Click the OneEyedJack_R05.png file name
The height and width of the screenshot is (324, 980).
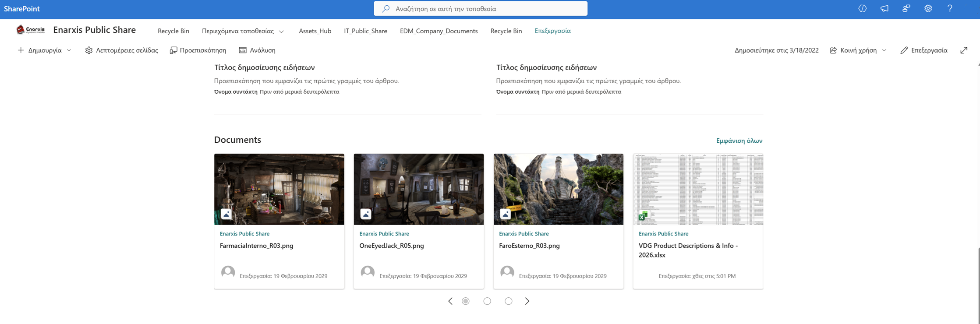pyautogui.click(x=392, y=246)
